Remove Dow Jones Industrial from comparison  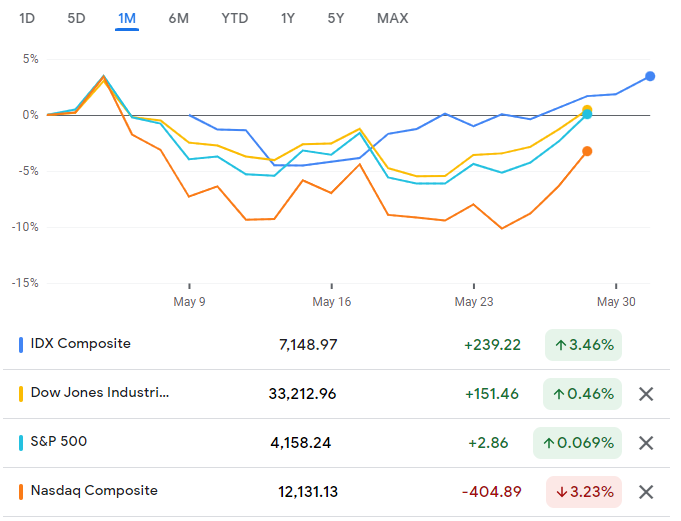pyautogui.click(x=646, y=394)
